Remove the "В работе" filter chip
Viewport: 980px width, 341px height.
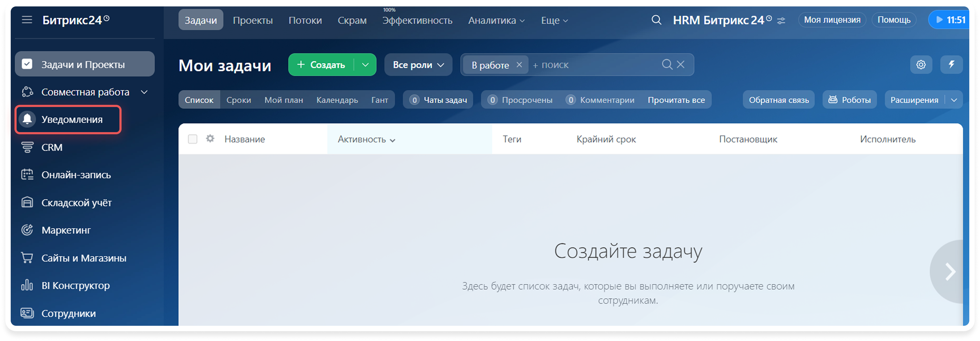coord(519,65)
